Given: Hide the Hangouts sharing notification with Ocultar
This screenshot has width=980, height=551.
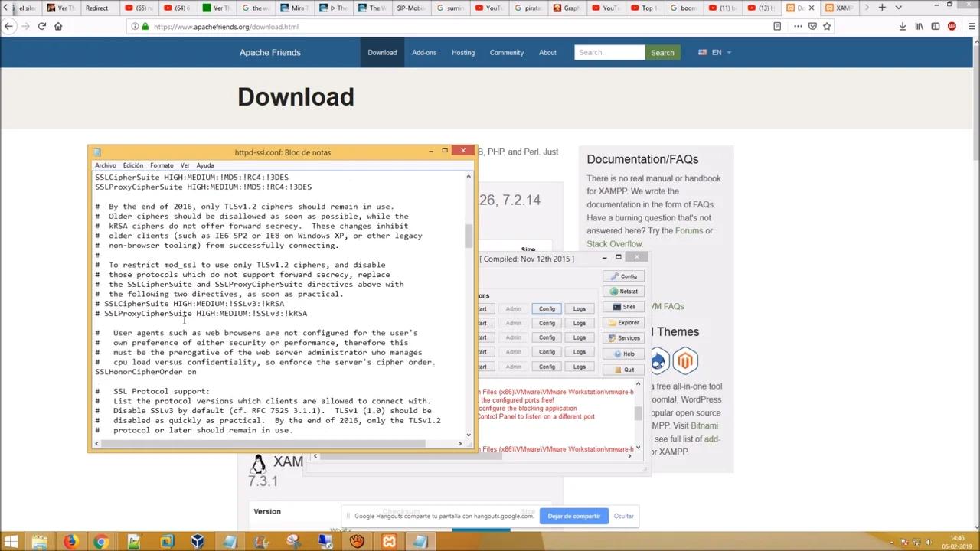Looking at the screenshot, I should 623,516.
